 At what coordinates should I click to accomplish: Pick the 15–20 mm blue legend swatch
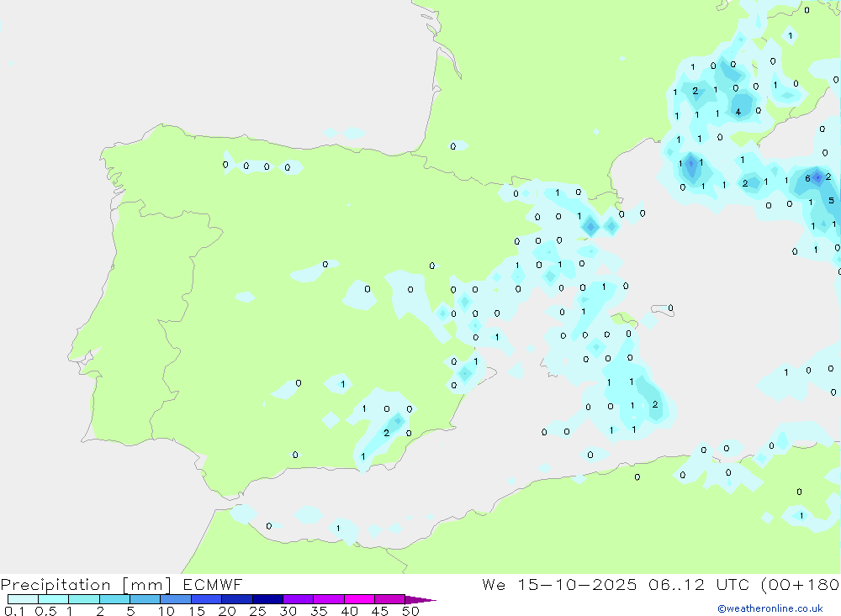207,599
